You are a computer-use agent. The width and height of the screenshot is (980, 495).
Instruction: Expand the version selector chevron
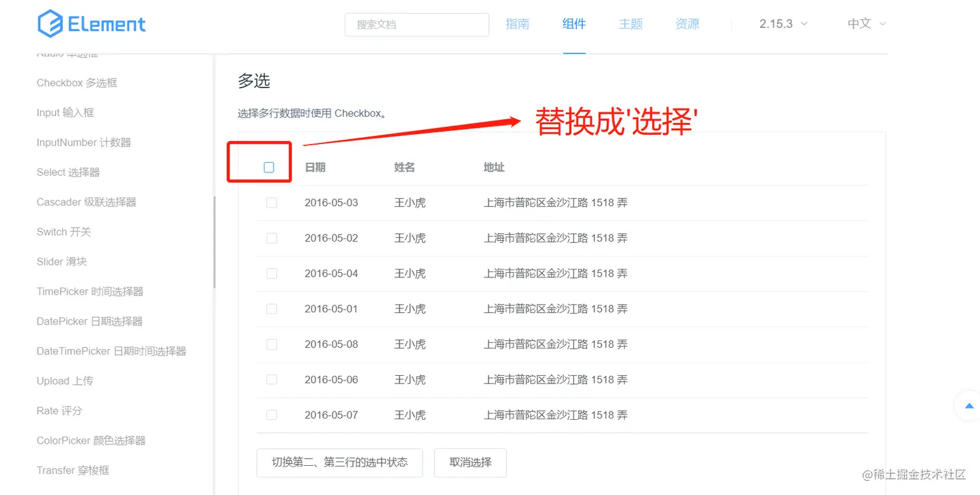(804, 23)
